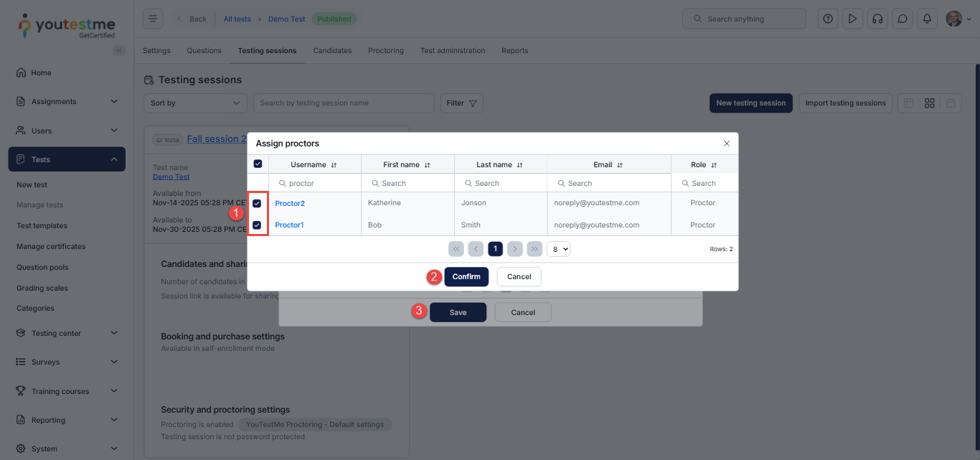Click the headset support icon
Screen dimensions: 980x460
coord(877,19)
